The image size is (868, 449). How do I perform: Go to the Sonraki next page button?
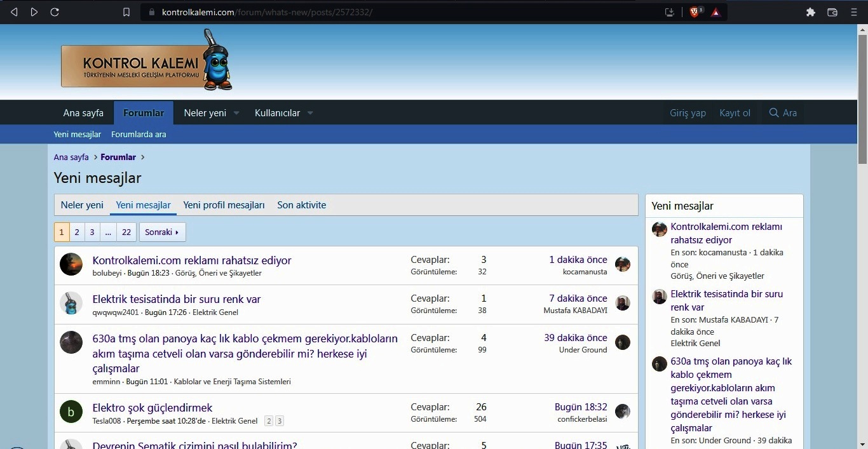tap(163, 232)
